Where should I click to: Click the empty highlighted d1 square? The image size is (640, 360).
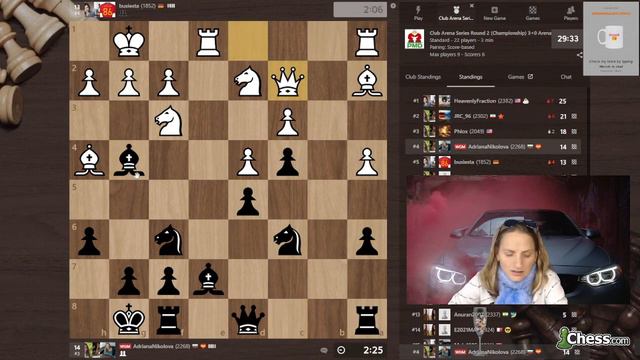point(248,41)
